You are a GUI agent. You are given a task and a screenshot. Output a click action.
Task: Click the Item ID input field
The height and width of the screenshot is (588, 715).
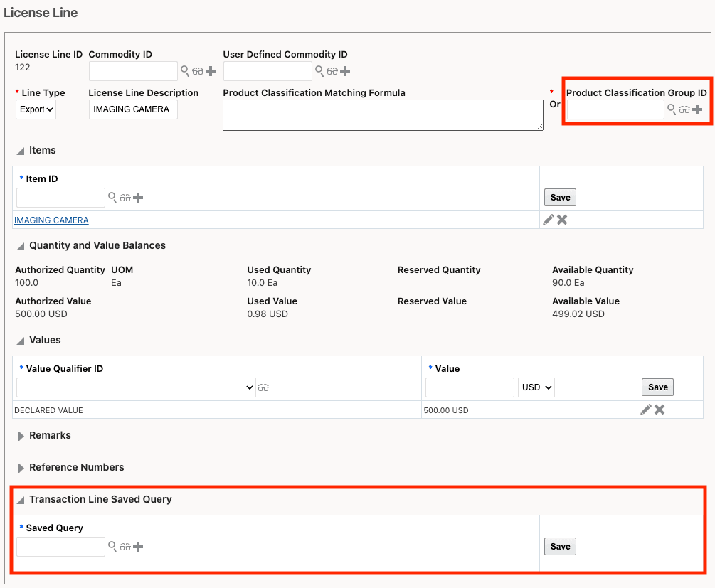coord(60,198)
